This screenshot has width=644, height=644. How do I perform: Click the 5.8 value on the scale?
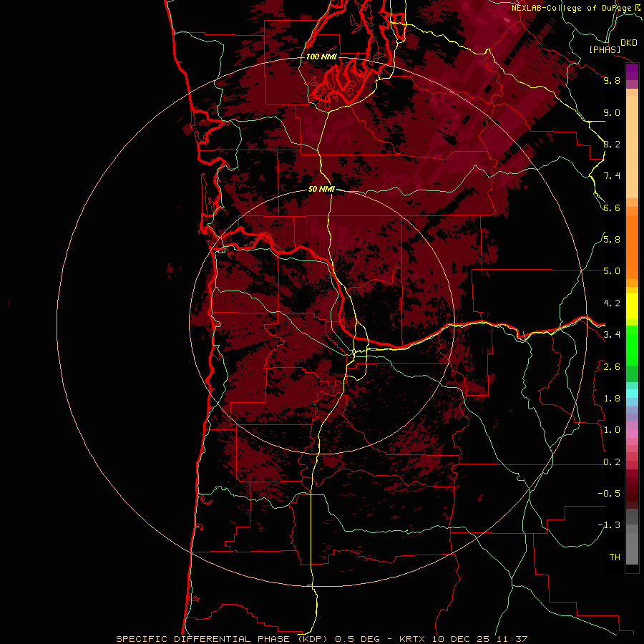(x=612, y=240)
